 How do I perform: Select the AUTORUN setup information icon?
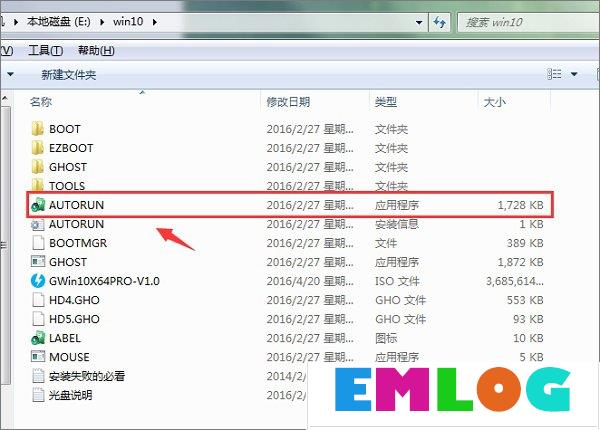(38, 224)
